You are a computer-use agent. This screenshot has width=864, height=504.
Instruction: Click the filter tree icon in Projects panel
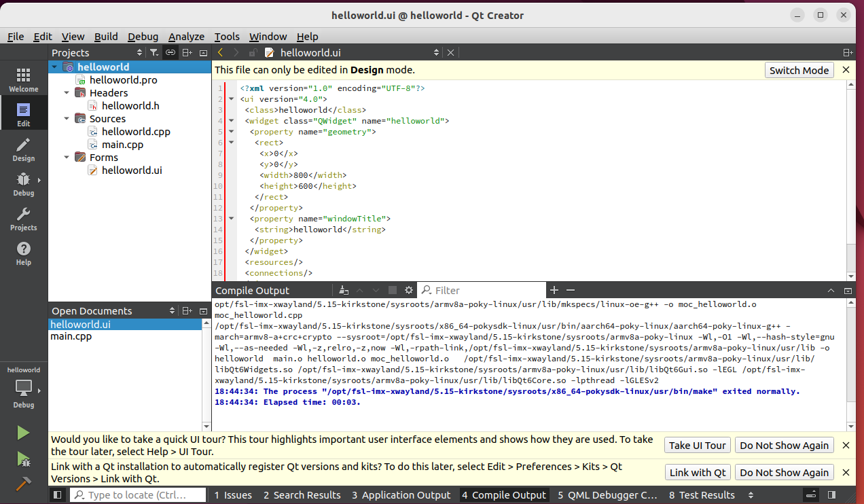coord(154,52)
